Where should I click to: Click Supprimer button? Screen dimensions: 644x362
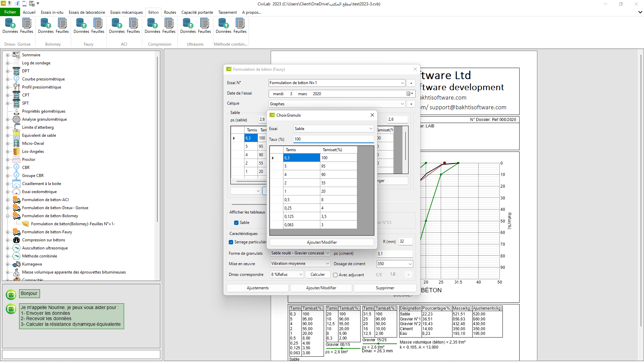(x=385, y=288)
